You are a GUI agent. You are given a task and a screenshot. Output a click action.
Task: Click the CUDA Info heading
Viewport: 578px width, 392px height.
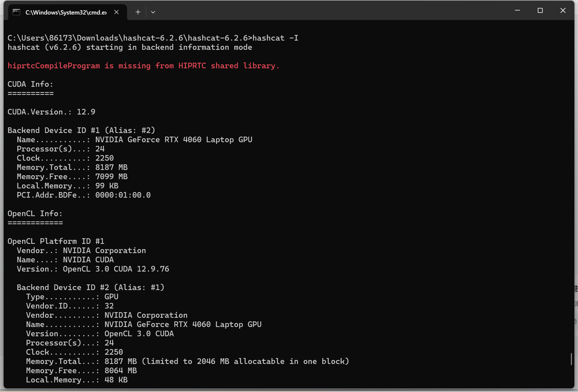coord(30,84)
